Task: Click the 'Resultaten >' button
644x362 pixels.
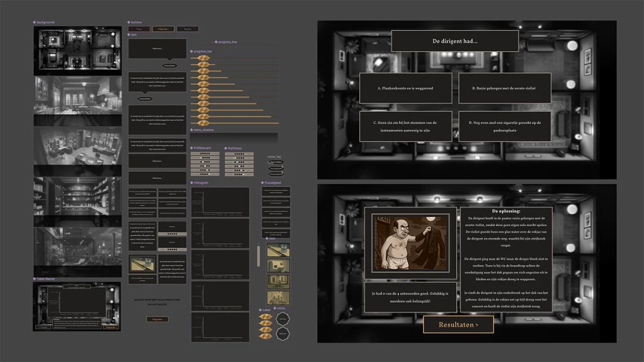Action: coord(458,325)
